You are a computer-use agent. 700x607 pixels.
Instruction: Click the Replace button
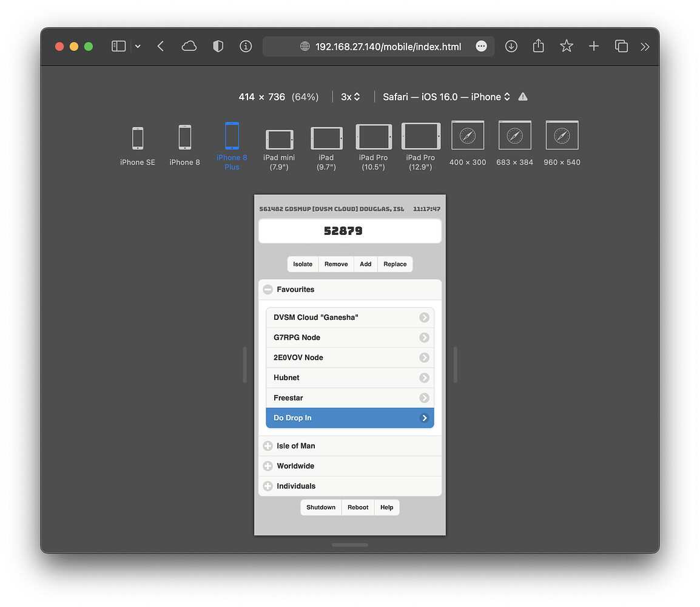point(395,264)
